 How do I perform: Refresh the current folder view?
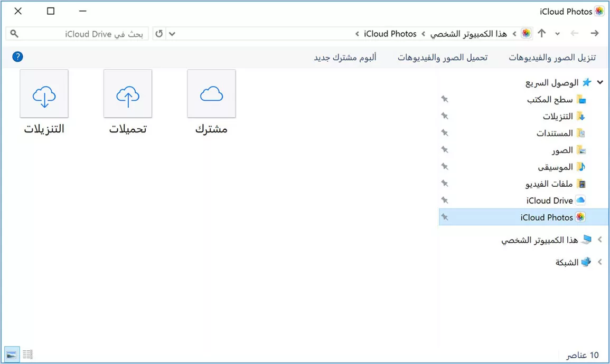(x=159, y=34)
